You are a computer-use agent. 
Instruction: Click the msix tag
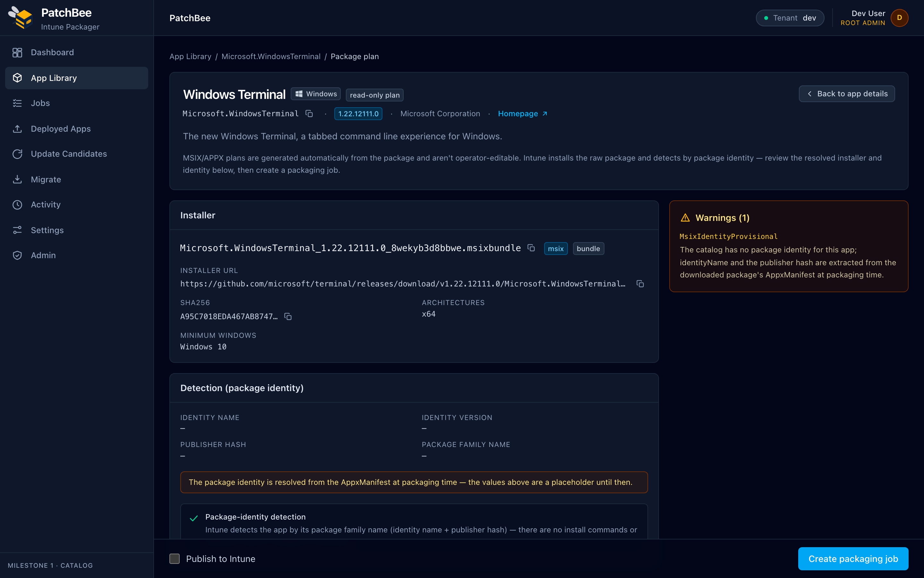(556, 249)
